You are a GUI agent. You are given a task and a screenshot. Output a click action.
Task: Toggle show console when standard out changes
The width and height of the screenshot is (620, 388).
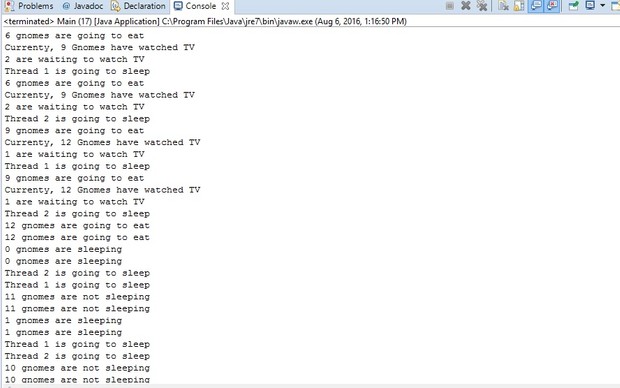[536, 6]
